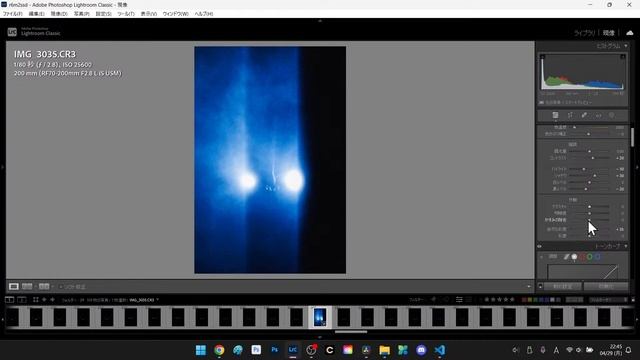Collapse the right panel with edge arrow

637,167
